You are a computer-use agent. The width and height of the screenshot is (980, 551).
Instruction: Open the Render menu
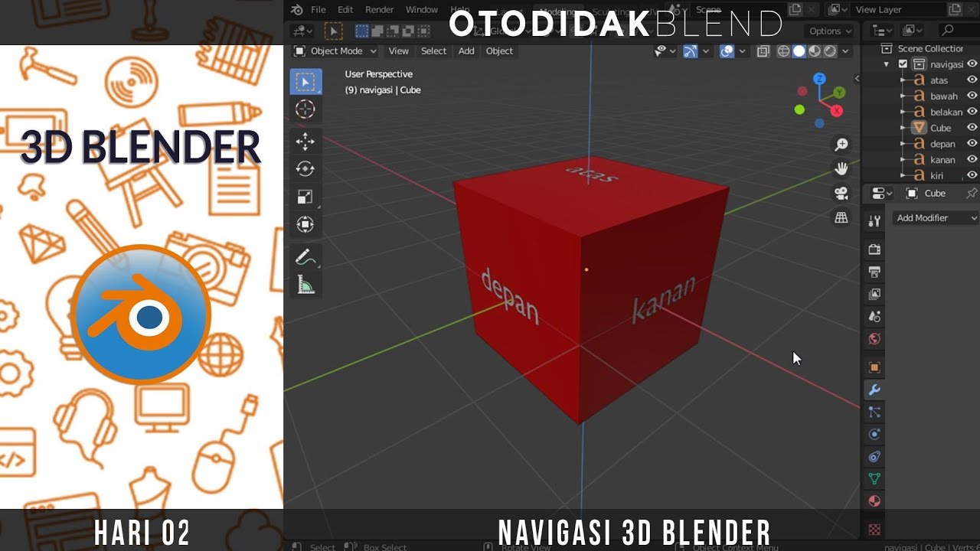(x=379, y=10)
